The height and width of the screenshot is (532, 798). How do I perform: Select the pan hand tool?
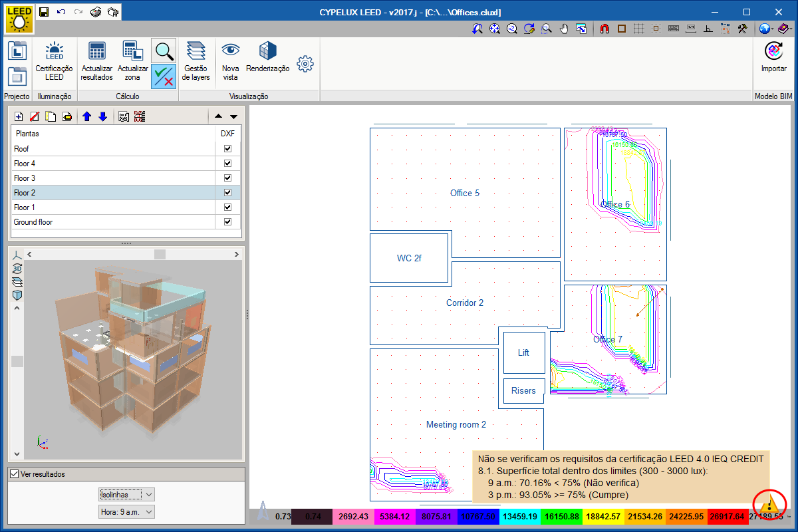564,29
